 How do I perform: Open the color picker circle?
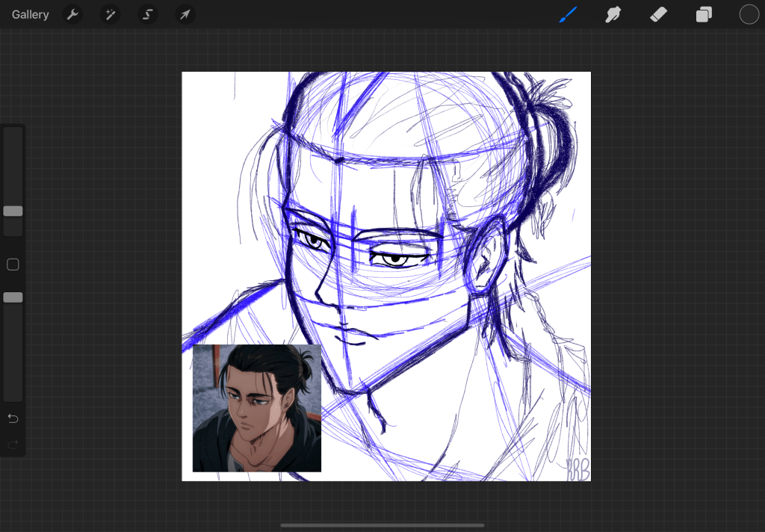749,14
